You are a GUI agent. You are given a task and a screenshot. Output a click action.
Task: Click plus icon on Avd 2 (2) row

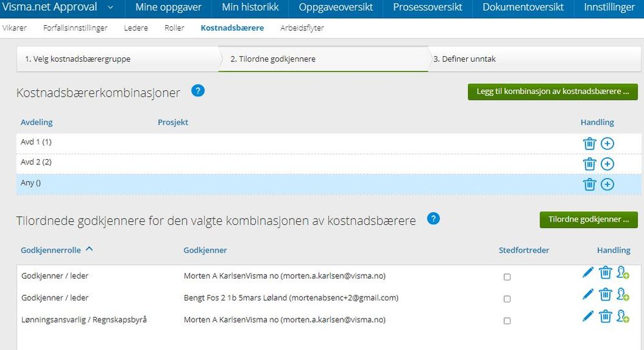click(x=607, y=164)
